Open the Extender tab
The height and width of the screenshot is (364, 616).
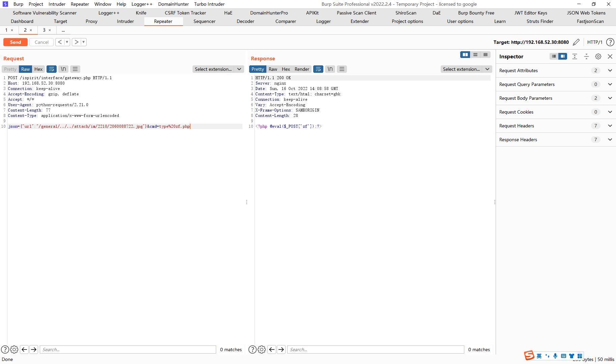tap(360, 21)
